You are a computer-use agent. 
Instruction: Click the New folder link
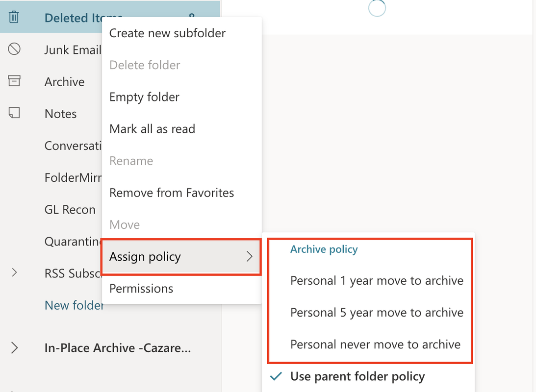click(74, 305)
